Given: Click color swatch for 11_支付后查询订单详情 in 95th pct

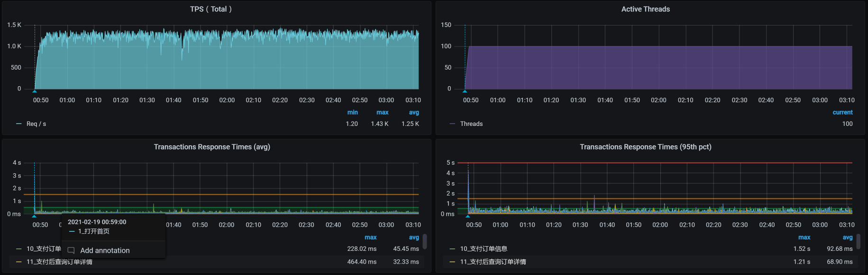Looking at the screenshot, I should coord(452,262).
